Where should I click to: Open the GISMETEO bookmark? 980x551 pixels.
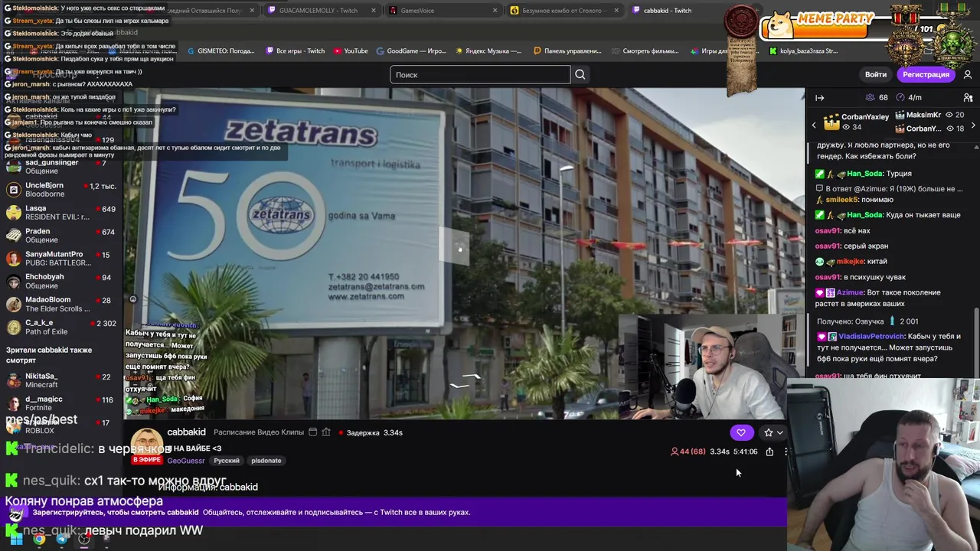coord(220,51)
